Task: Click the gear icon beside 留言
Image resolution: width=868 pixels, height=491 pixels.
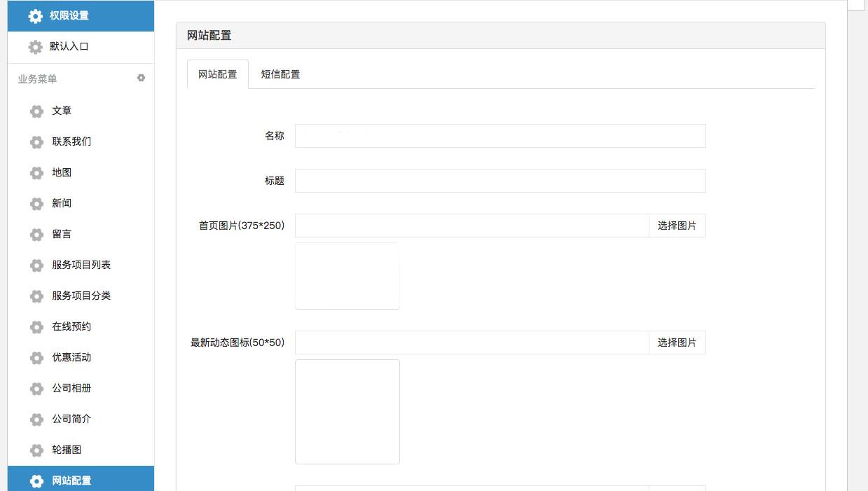Action: [x=37, y=235]
